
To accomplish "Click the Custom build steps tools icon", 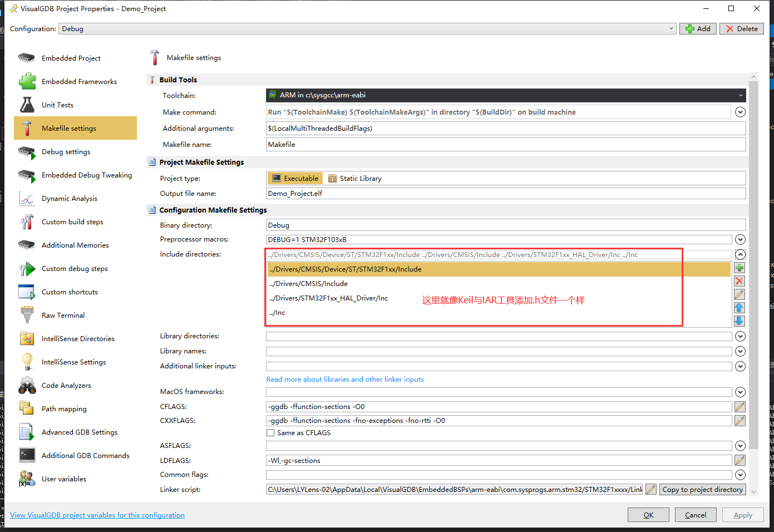I will (27, 221).
